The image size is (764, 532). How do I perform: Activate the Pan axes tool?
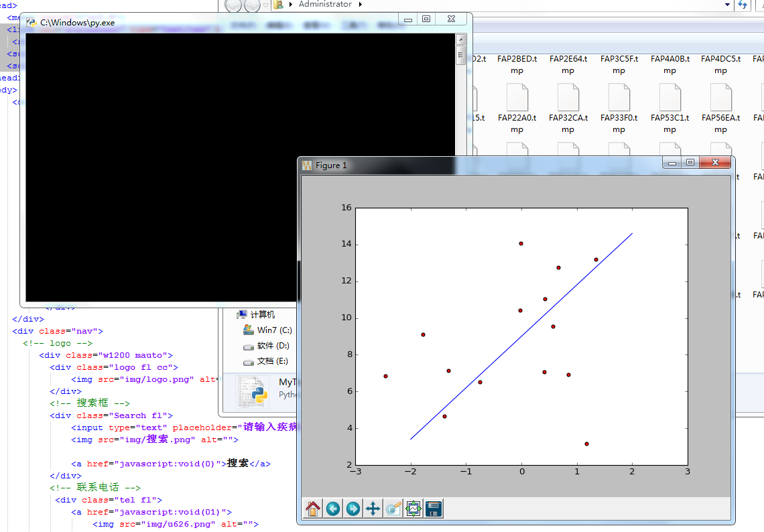click(x=373, y=509)
